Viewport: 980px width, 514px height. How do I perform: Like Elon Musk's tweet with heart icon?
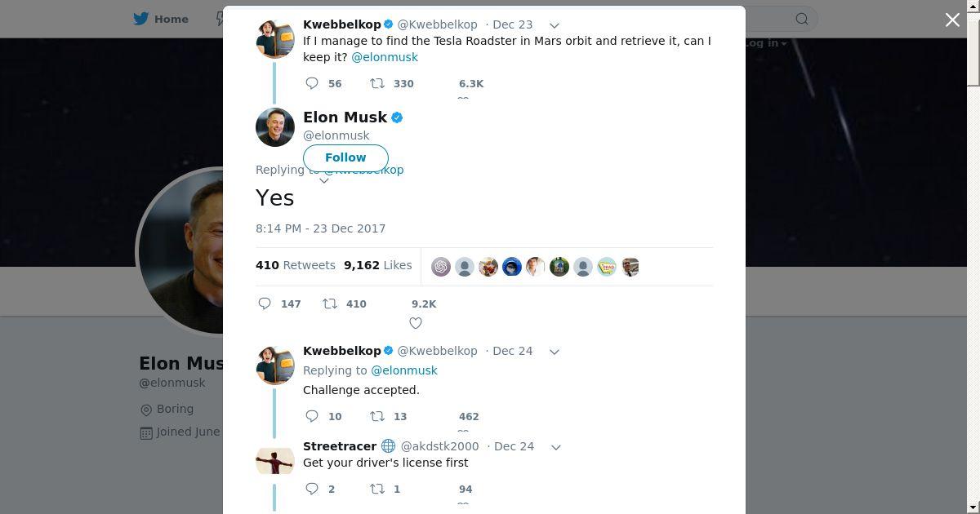click(416, 323)
